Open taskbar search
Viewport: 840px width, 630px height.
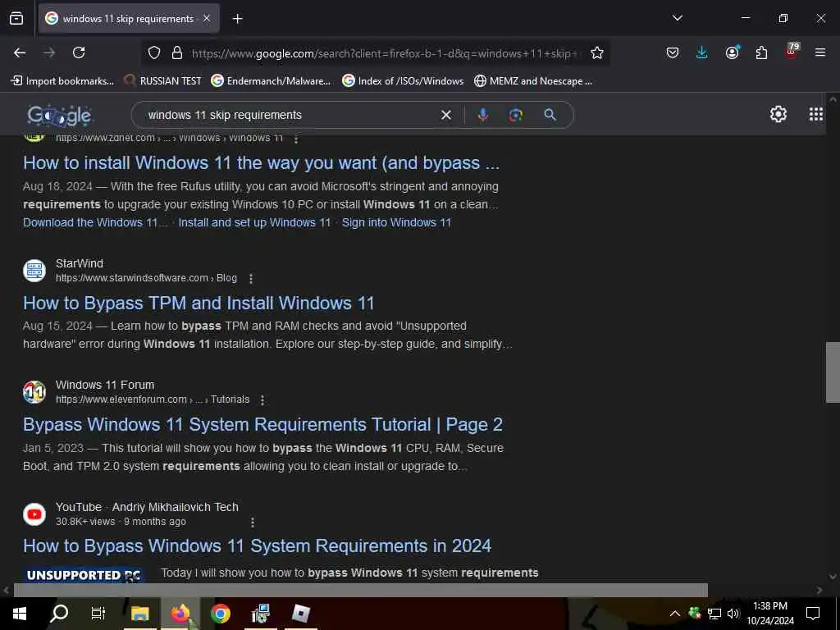(x=59, y=614)
